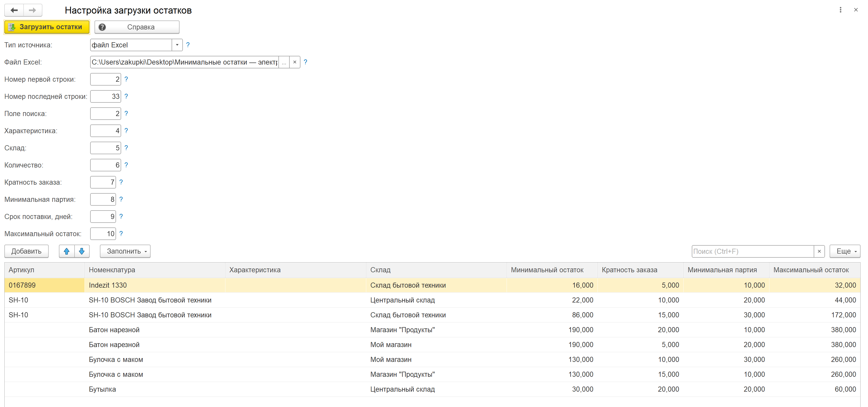Viewport: 868px width, 407px height.
Task: Click the Минимальный остаток column header
Action: point(552,270)
